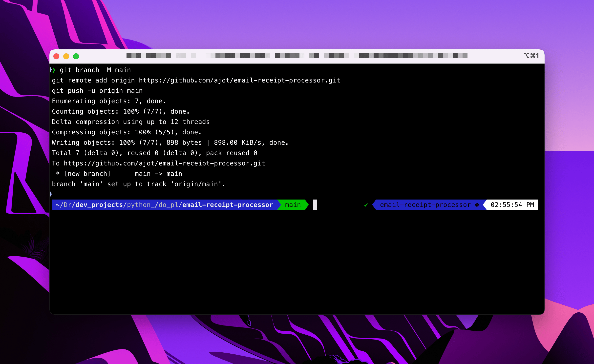Click the Python icon next to environment name
The height and width of the screenshot is (364, 594).
click(x=477, y=205)
